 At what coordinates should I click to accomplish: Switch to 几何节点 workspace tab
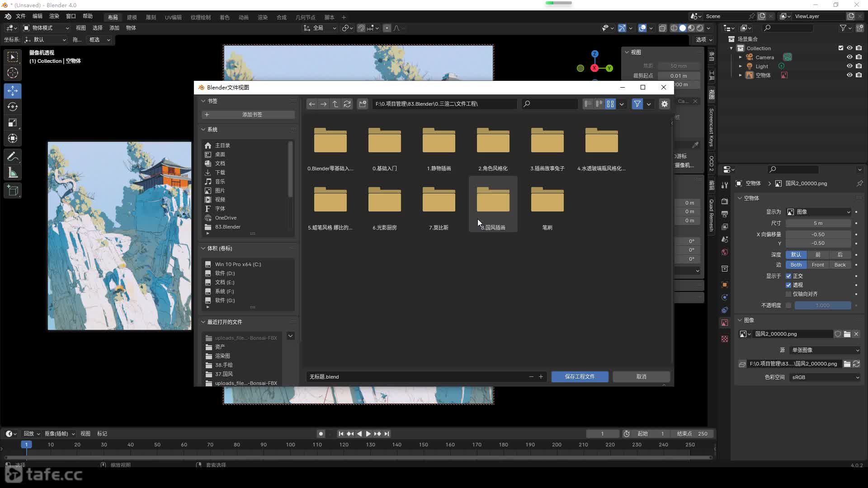click(306, 17)
